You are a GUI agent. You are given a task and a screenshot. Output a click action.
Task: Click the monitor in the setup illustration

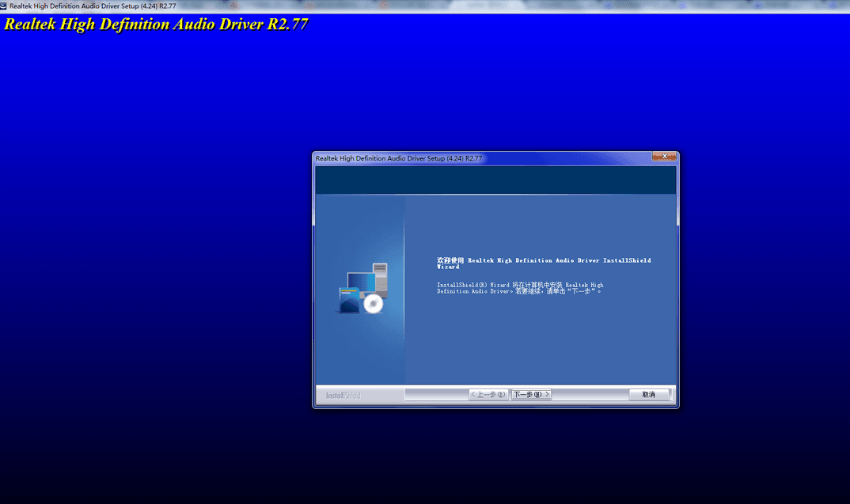coord(360,282)
